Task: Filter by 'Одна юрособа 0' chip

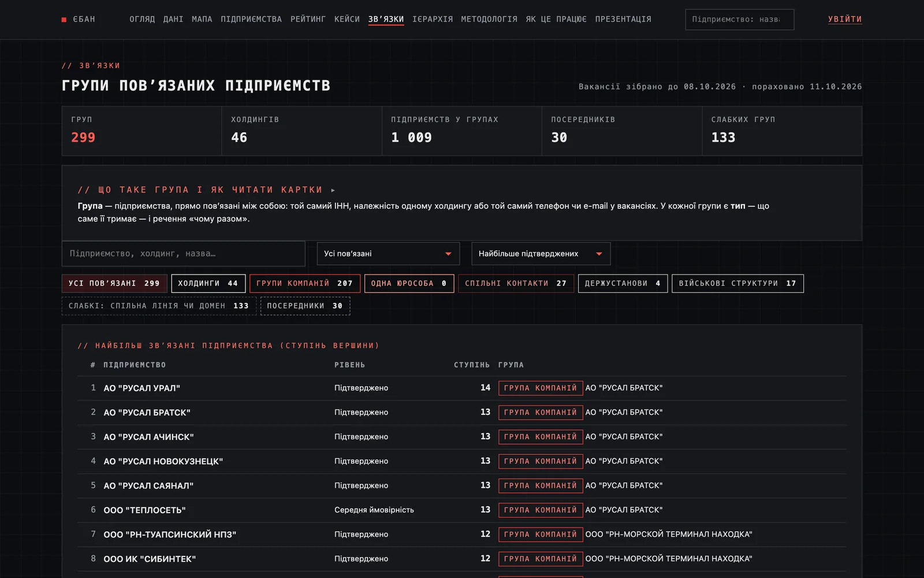Action: coord(409,283)
